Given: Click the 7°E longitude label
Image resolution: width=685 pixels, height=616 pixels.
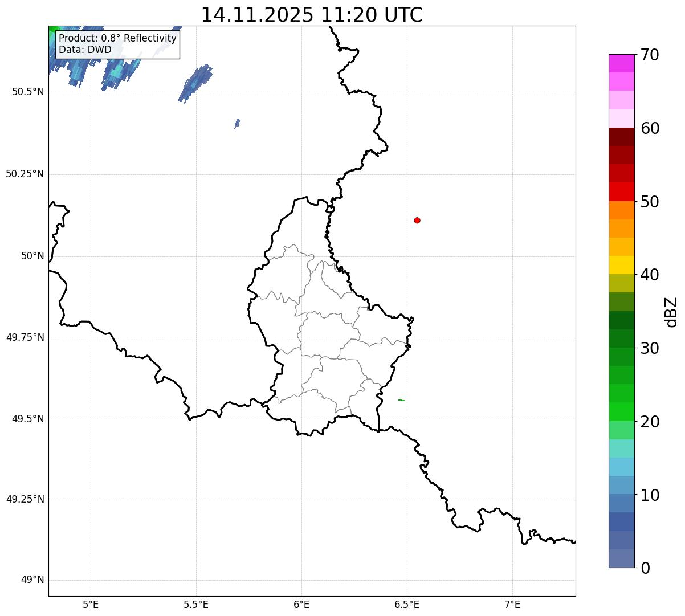Looking at the screenshot, I should click(512, 605).
